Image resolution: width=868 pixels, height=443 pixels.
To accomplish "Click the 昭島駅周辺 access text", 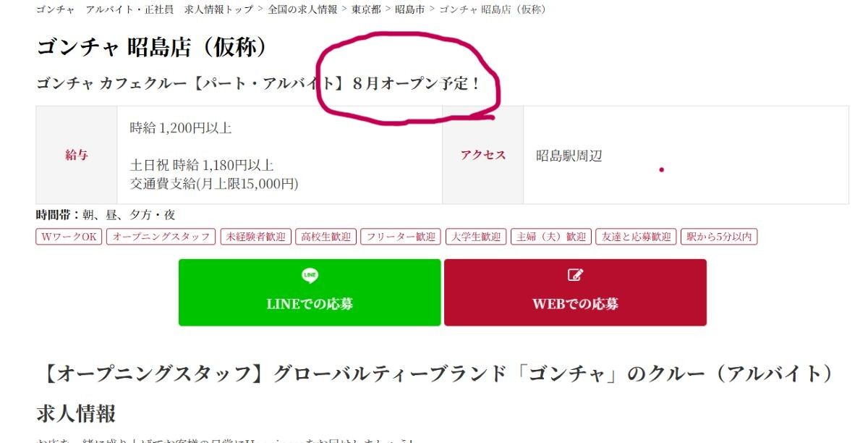I will click(569, 156).
